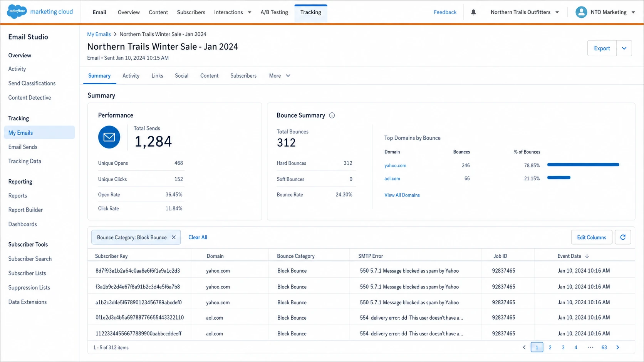Open the notifications bell
644x362 pixels.
coord(473,12)
